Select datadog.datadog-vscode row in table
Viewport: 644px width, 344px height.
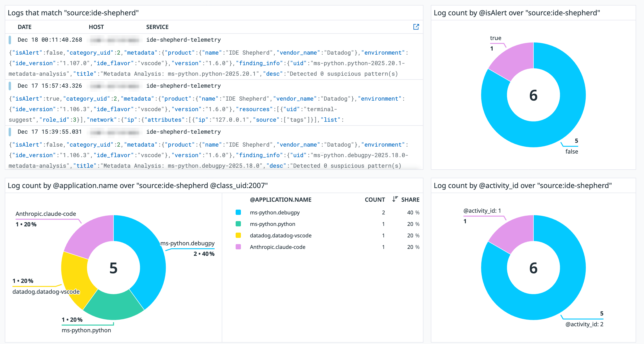327,235
